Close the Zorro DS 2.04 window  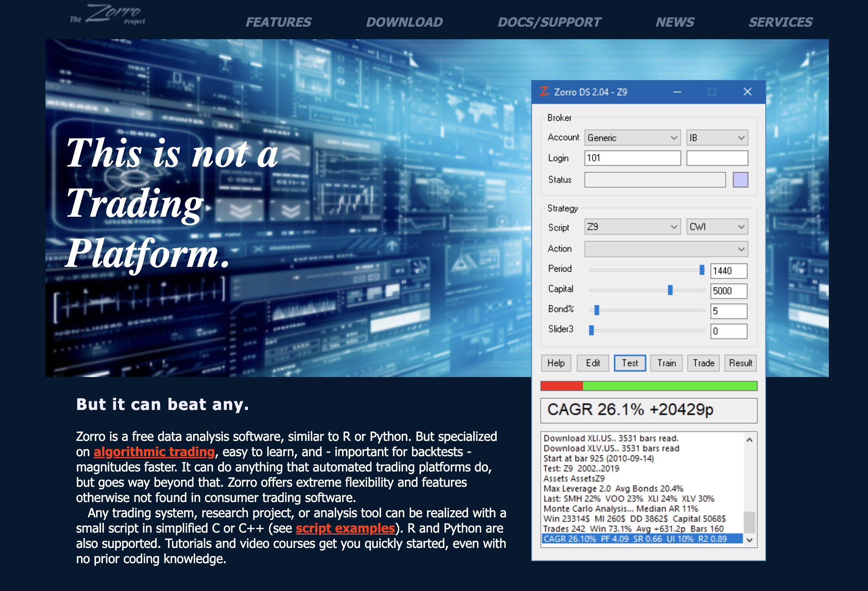click(x=747, y=92)
